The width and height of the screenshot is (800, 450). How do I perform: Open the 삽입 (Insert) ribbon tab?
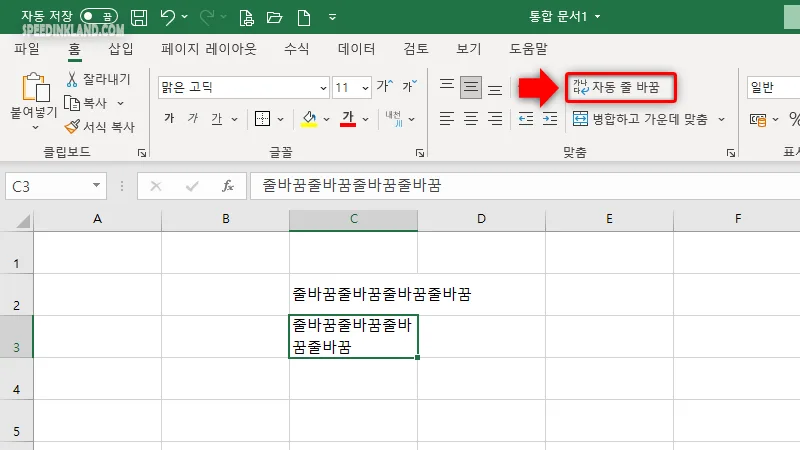pos(121,48)
